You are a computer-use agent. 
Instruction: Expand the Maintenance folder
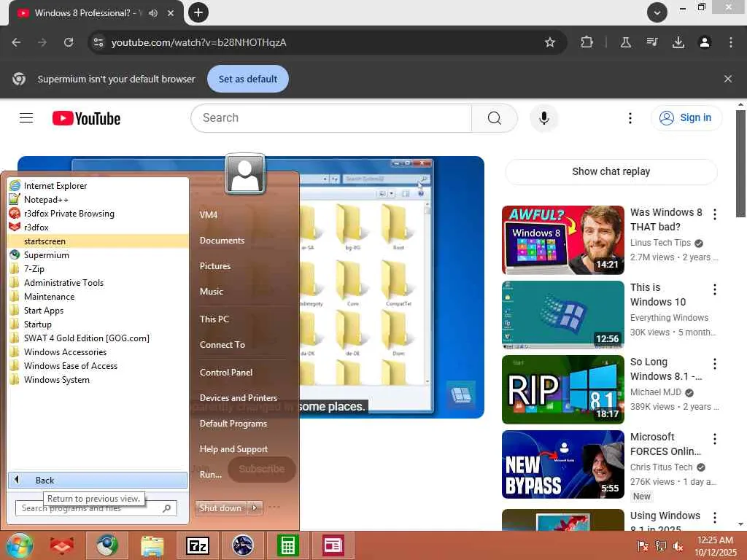tap(98, 296)
